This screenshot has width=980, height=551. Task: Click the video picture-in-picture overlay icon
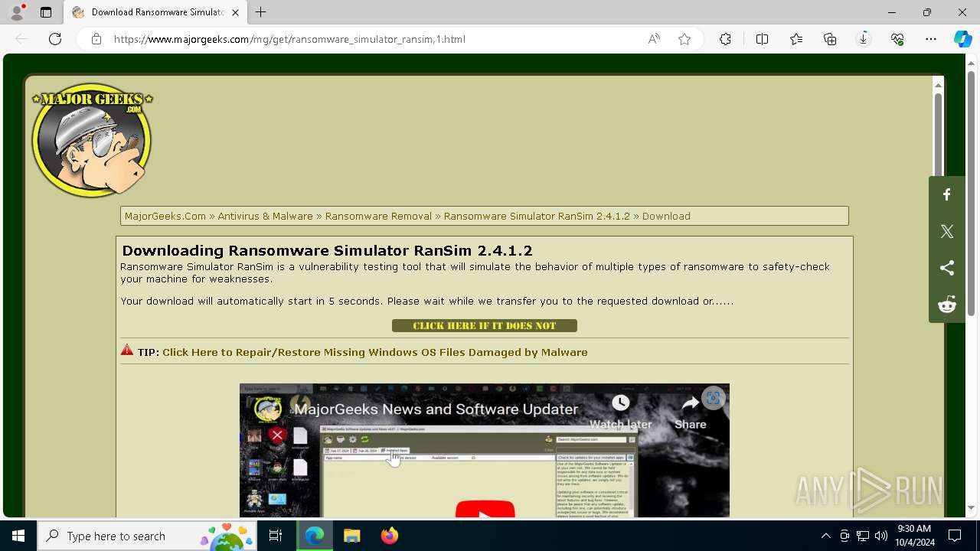[x=714, y=398]
